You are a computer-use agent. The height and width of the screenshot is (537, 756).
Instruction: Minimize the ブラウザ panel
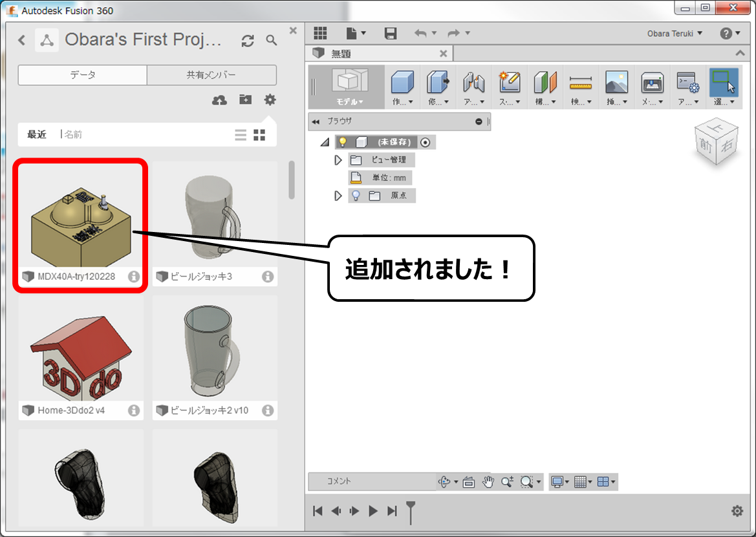479,122
